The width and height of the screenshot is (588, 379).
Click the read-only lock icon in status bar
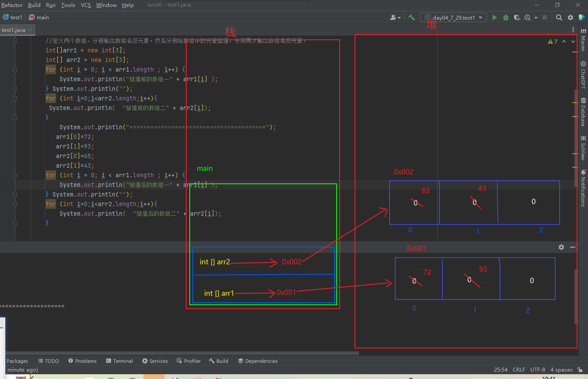[579, 369]
